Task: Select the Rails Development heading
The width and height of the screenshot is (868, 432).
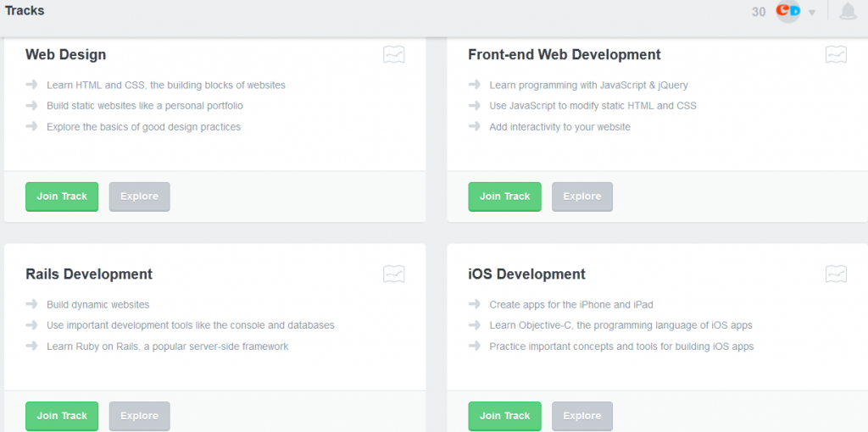Action: 89,274
